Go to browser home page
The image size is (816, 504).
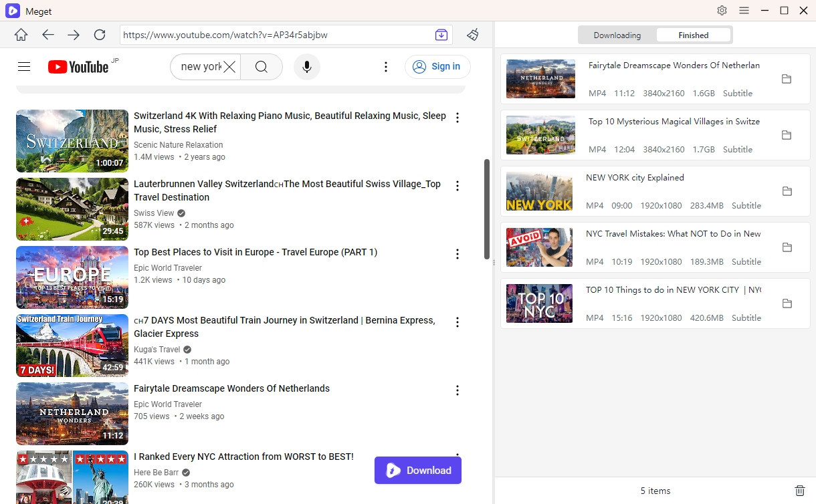21,35
